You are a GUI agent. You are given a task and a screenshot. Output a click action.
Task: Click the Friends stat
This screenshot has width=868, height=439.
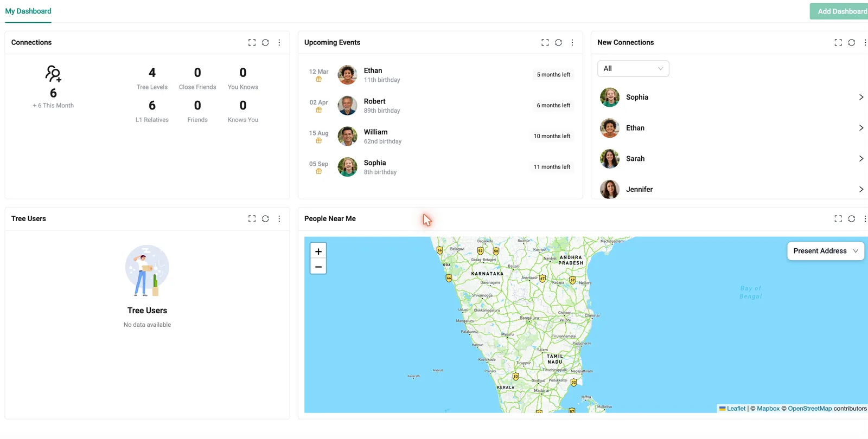[197, 112]
